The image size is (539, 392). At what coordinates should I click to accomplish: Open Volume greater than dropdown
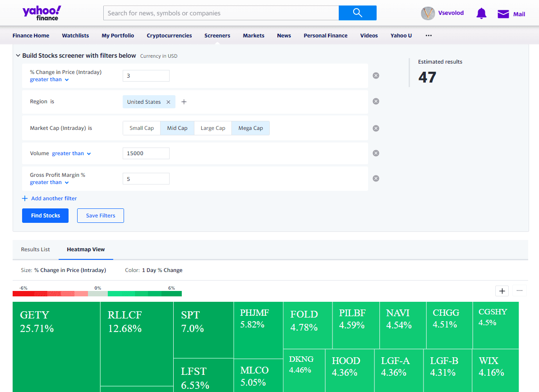(x=72, y=153)
